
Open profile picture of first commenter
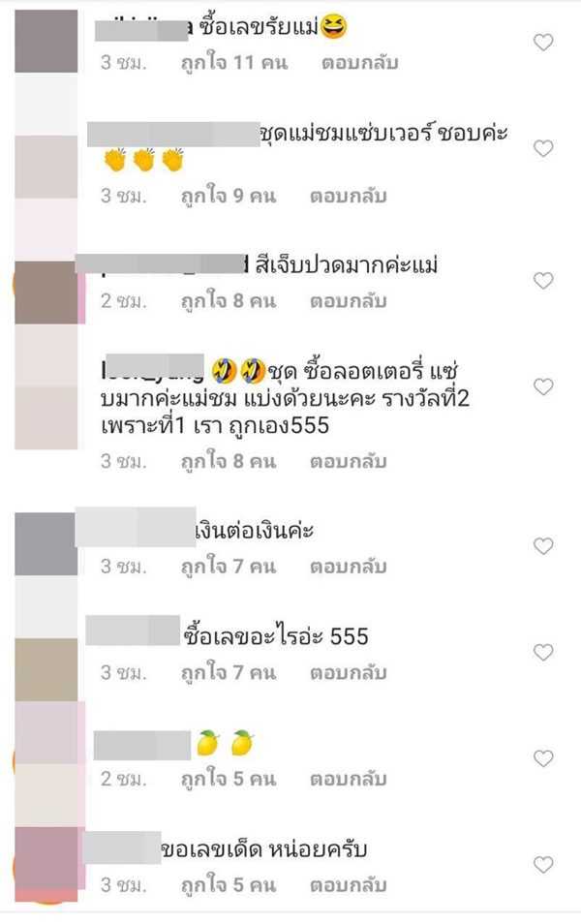[x=46, y=42]
